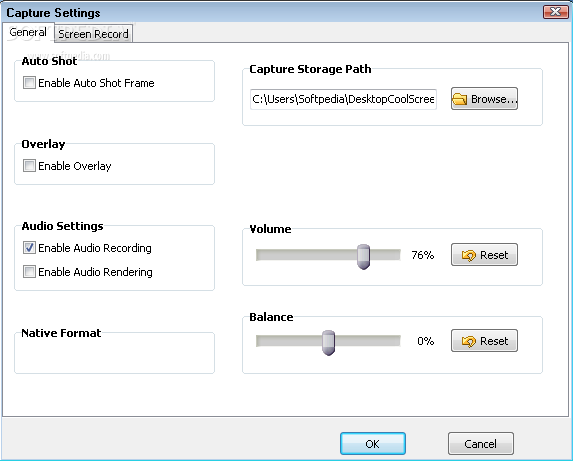Click the Volume slider thumb
This screenshot has height=461, width=573.
(364, 257)
